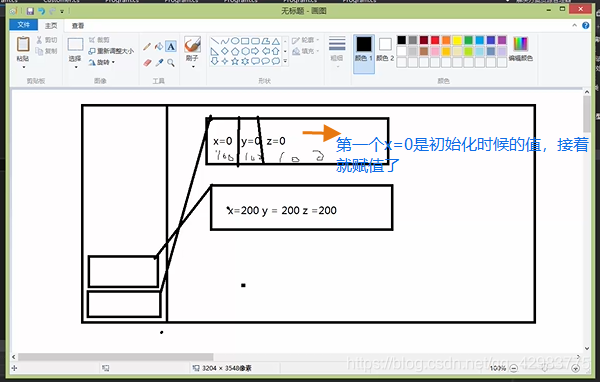Choose the Right arrow shape
Viewport: 600px width, 382px height.
pyautogui.click(x=255, y=51)
